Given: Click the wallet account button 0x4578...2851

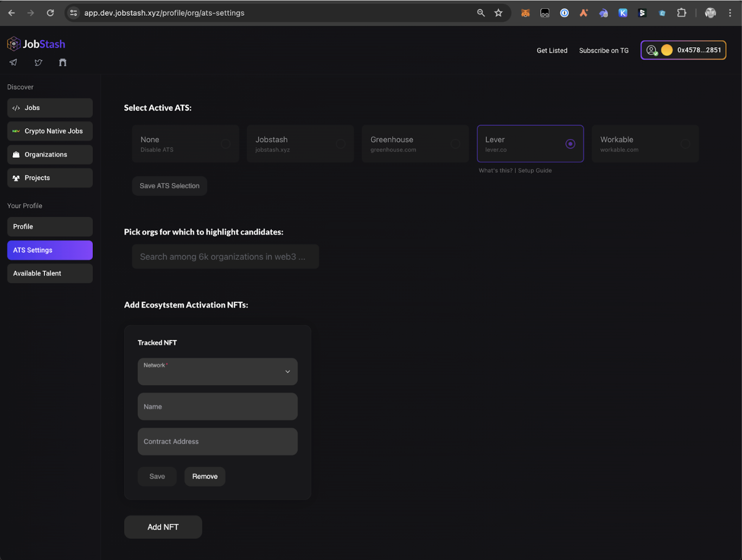Looking at the screenshot, I should [683, 50].
